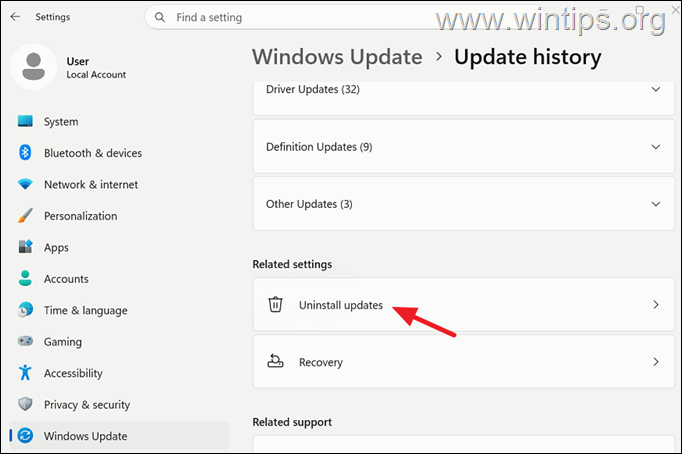Open Recovery settings
682x454 pixels.
(464, 361)
